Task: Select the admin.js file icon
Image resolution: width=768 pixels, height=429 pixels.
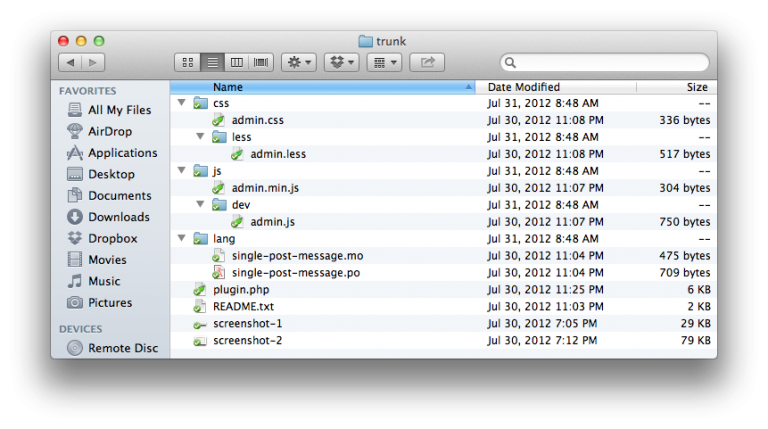Action: [237, 221]
